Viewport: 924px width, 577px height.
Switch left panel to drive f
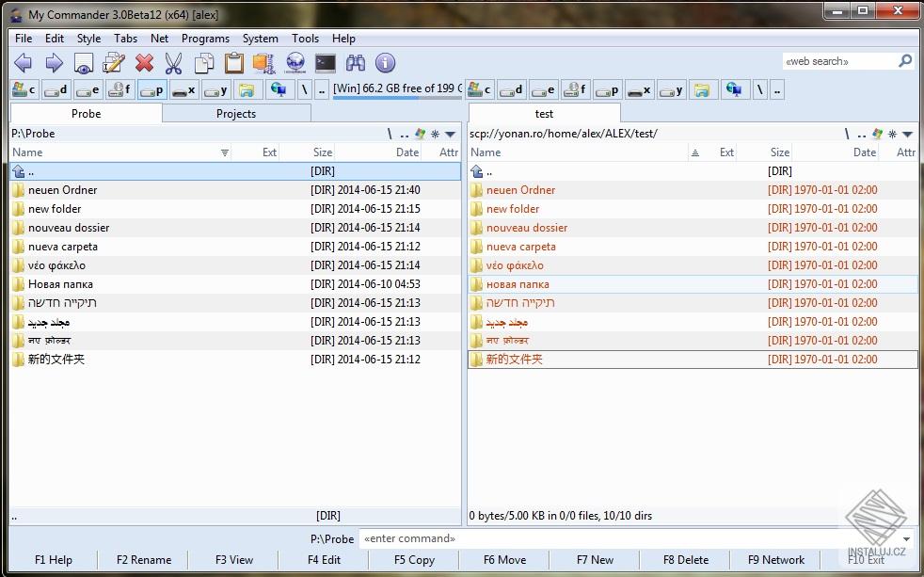(119, 90)
